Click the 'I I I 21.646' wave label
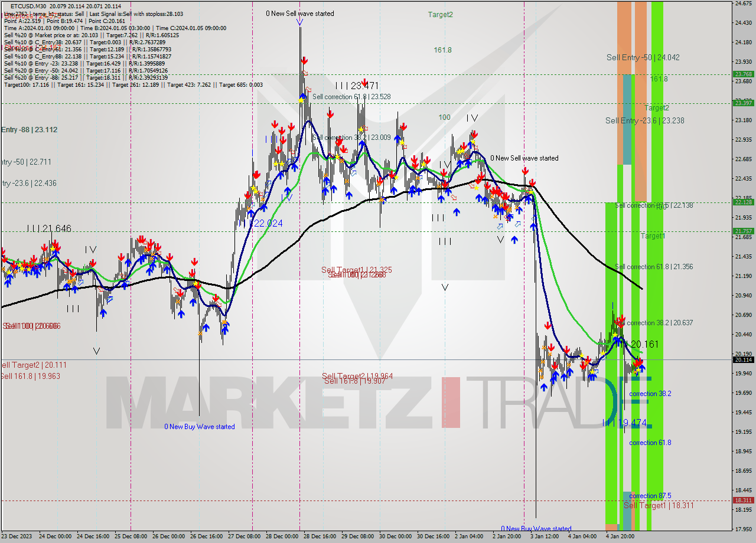756x543 pixels. click(x=48, y=228)
